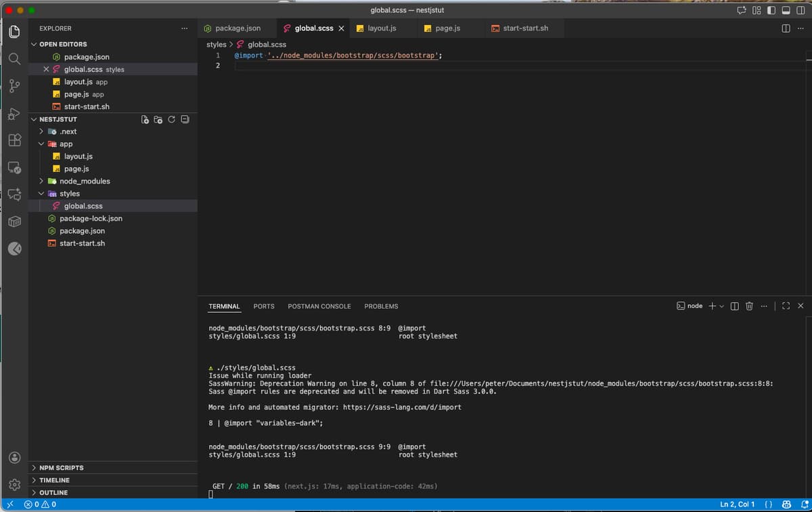Create a new file in NESTJSTUT
812x512 pixels.
point(145,119)
